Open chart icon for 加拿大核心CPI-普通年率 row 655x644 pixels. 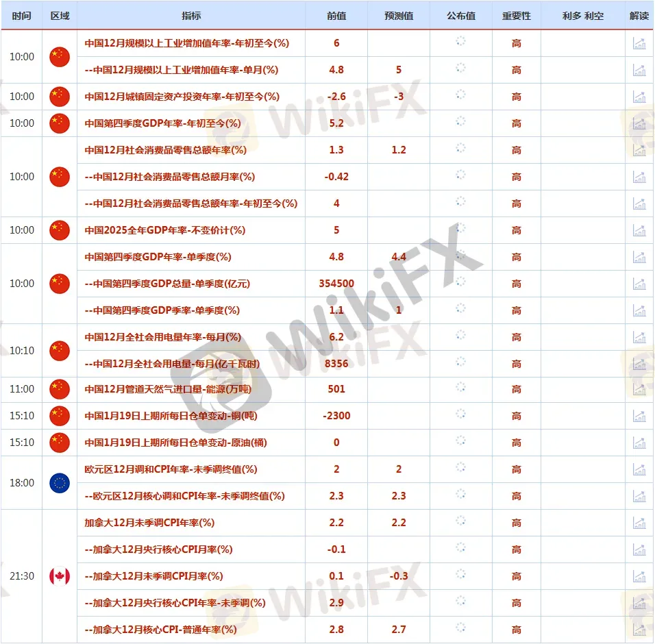tap(639, 630)
